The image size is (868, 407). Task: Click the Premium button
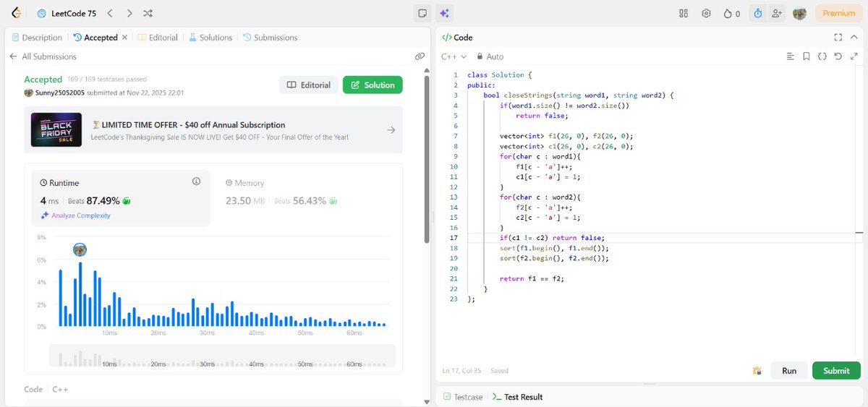click(838, 13)
